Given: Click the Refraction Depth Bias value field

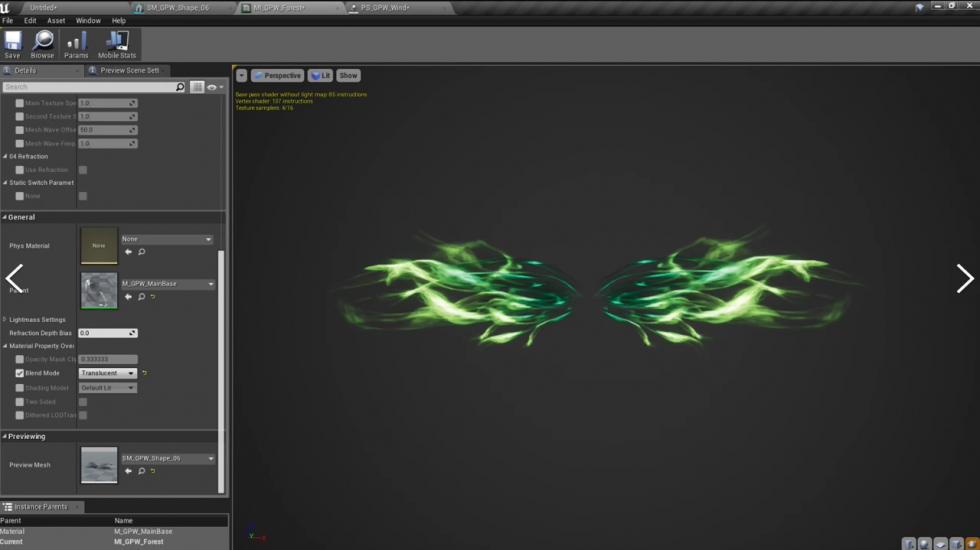Looking at the screenshot, I should (x=108, y=333).
